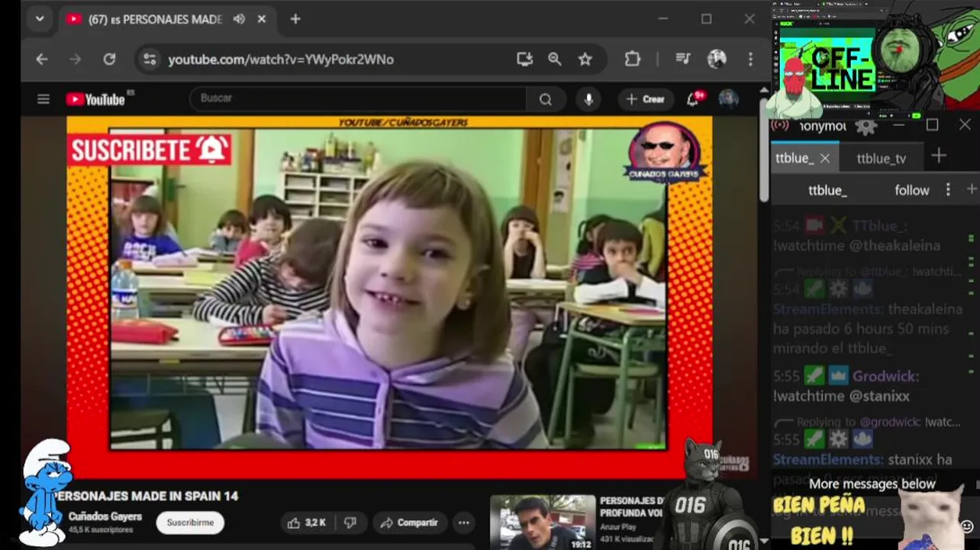Click the SUSCRIBETE overlay in the video
The height and width of the screenshot is (550, 980).
pyautogui.click(x=150, y=150)
